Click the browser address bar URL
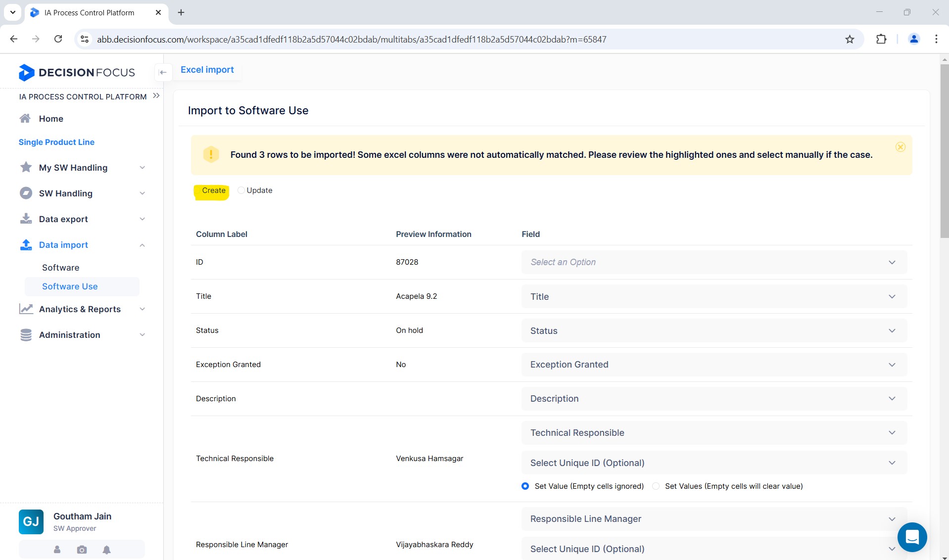Viewport: 949px width, 560px height. 351,39
